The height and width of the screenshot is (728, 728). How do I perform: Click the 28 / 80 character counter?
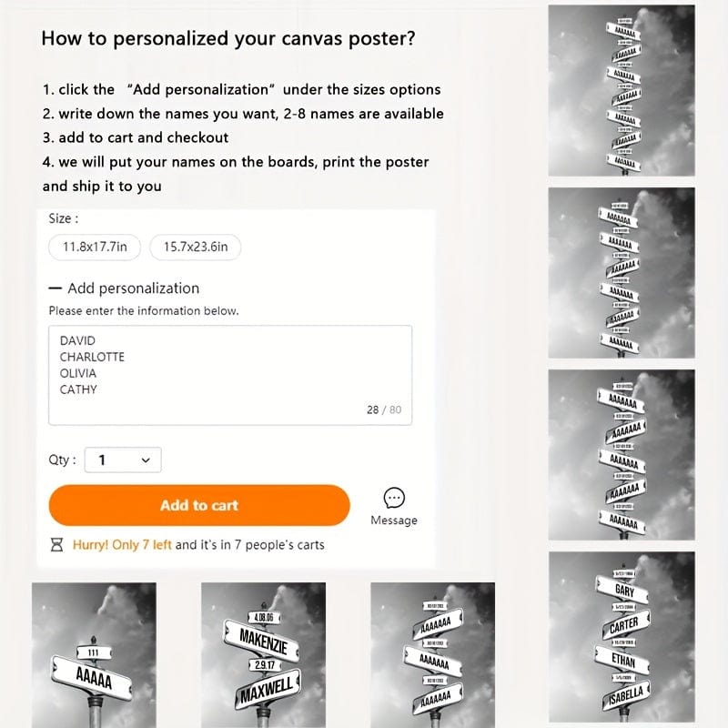[383, 409]
